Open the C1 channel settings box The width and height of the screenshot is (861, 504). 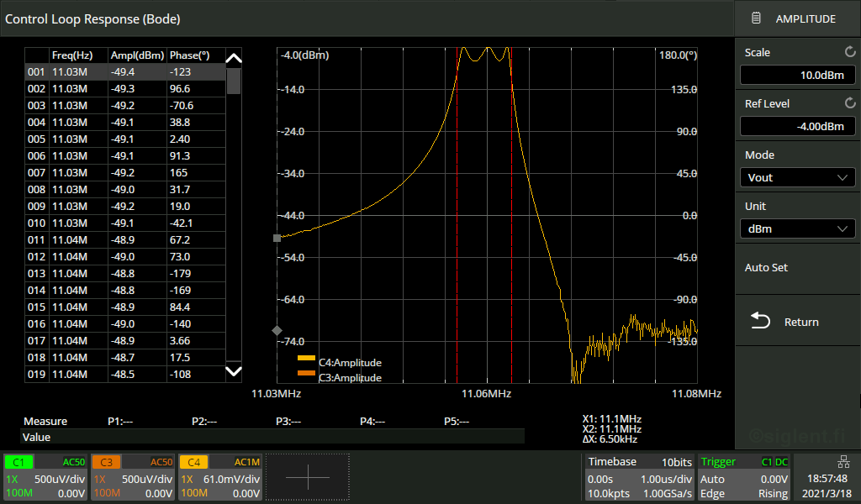pyautogui.click(x=45, y=477)
